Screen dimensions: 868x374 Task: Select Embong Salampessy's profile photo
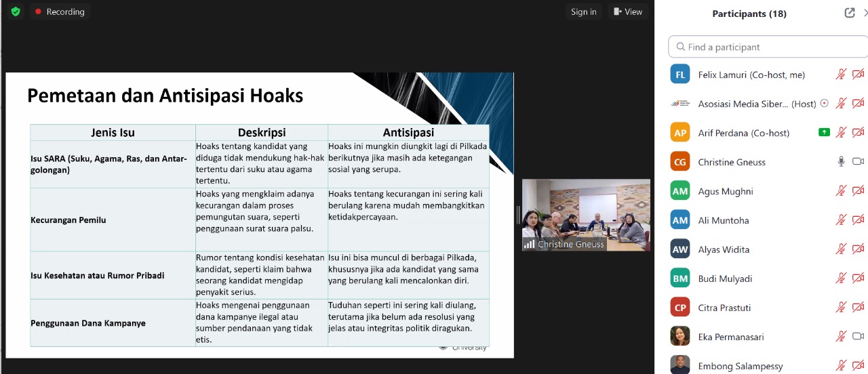point(680,365)
